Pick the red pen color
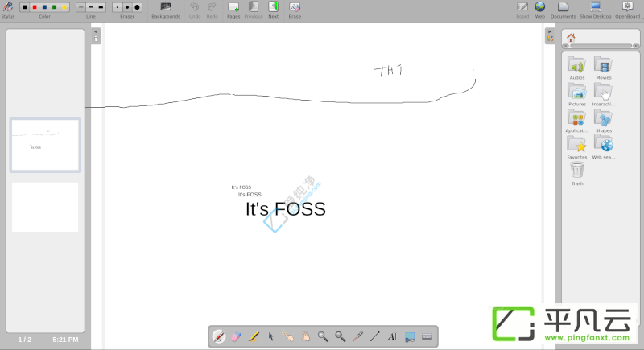Screen dimensions: 644x350 (x=35, y=7)
